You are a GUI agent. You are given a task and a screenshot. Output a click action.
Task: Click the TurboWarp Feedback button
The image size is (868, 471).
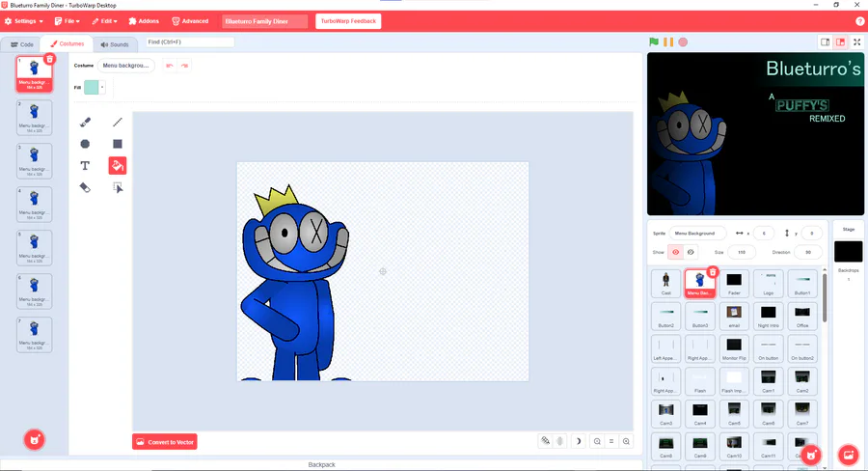pos(348,21)
